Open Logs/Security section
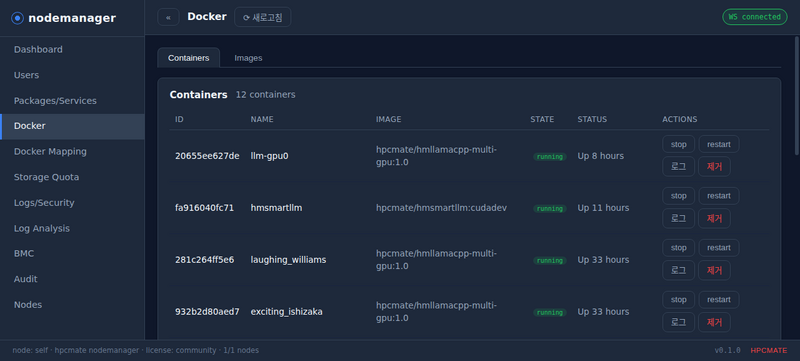The height and width of the screenshot is (361, 800). (x=72, y=202)
